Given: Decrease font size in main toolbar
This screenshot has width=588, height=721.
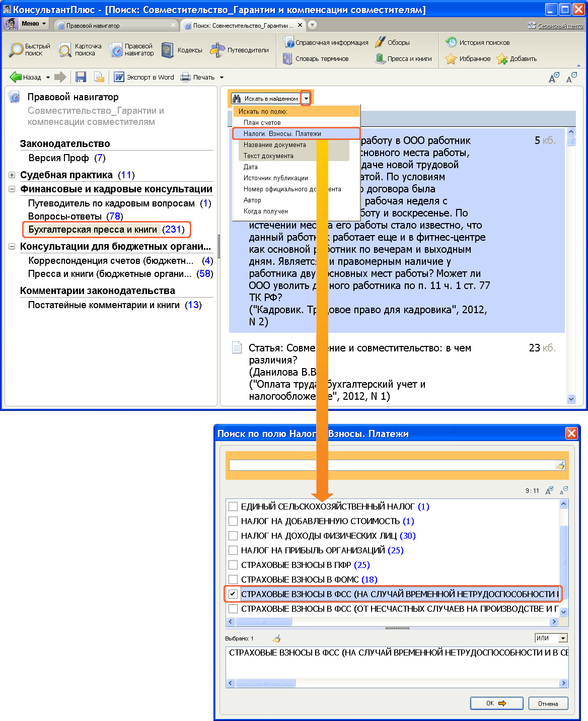Looking at the screenshot, I should pos(571,78).
